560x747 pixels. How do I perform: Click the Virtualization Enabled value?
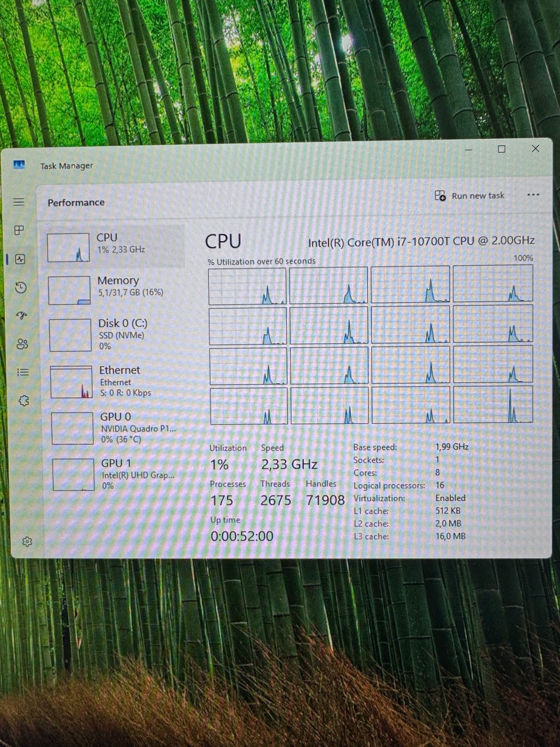coord(450,498)
